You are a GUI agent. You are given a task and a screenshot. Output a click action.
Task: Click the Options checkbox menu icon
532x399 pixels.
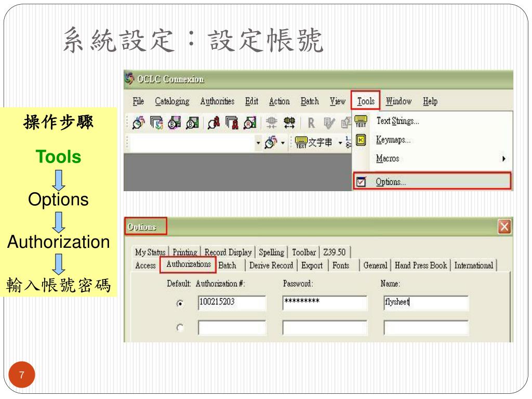(x=361, y=182)
